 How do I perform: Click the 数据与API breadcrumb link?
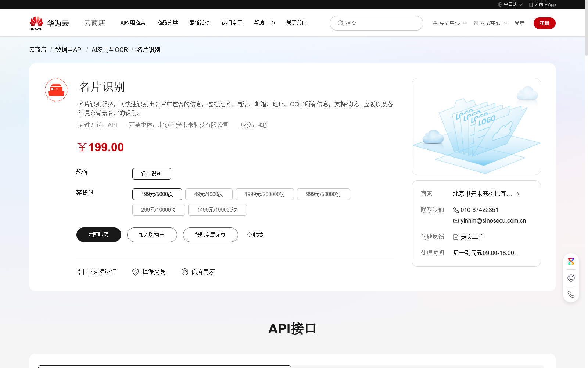pos(69,50)
